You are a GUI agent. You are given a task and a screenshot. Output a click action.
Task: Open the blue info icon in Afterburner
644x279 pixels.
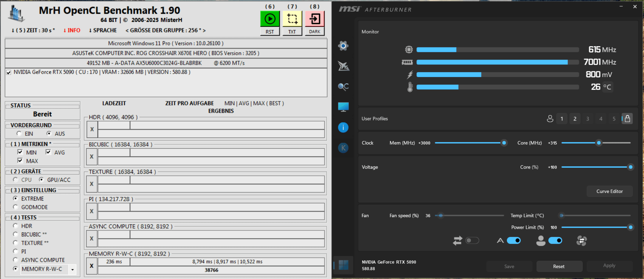tap(343, 127)
